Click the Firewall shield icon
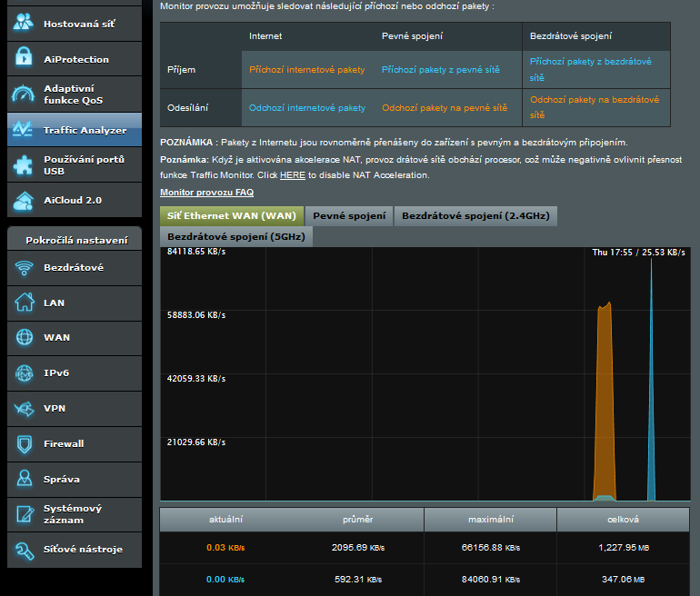 click(25, 443)
